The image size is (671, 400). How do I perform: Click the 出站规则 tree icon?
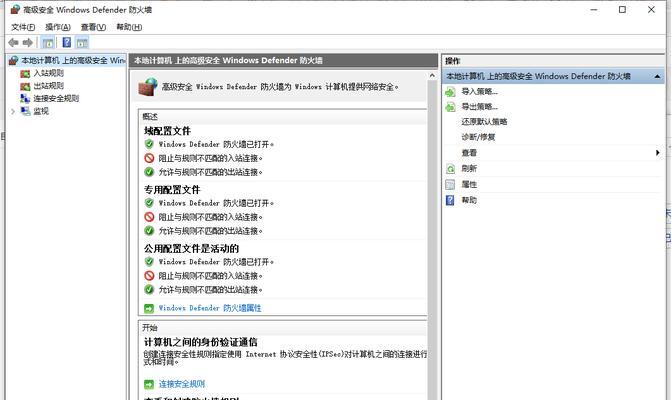point(25,86)
